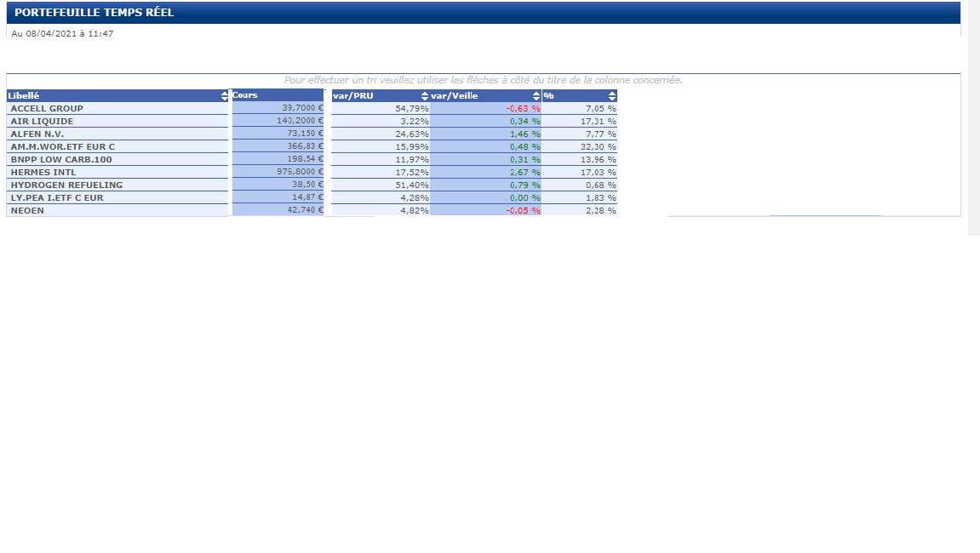Click the 7,05 % weight cell

point(579,108)
